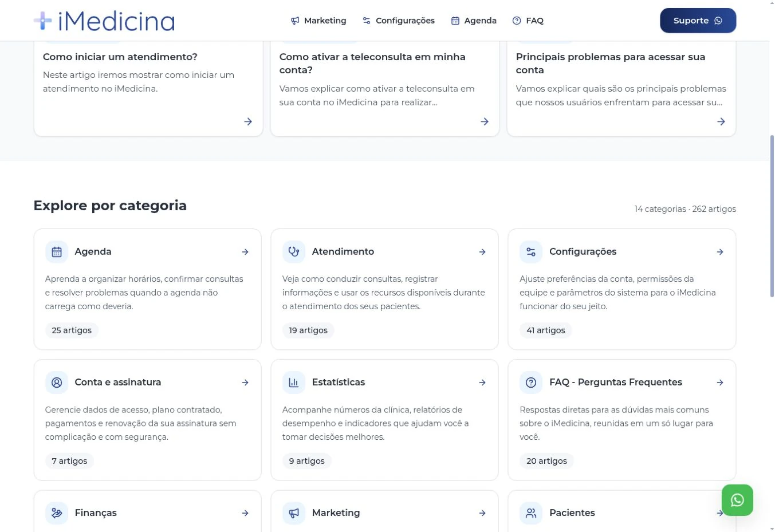Click the FAQ question mark category icon
This screenshot has height=532, width=775.
[531, 383]
